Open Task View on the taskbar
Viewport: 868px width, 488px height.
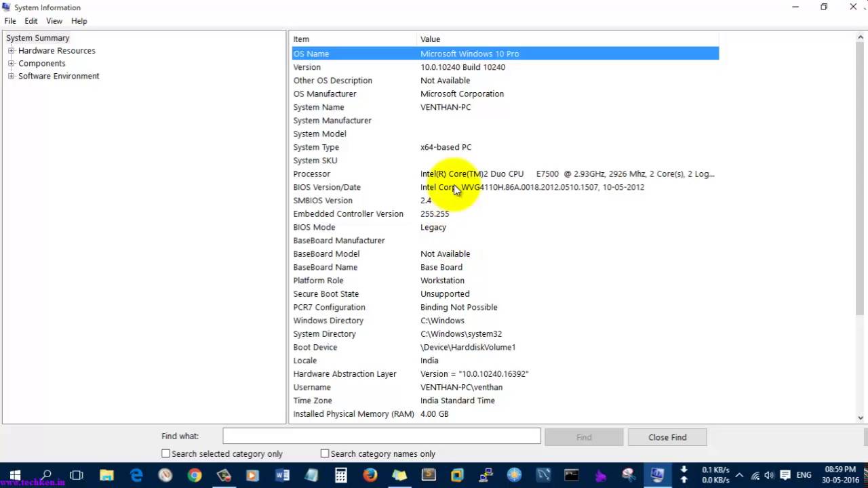[77, 475]
